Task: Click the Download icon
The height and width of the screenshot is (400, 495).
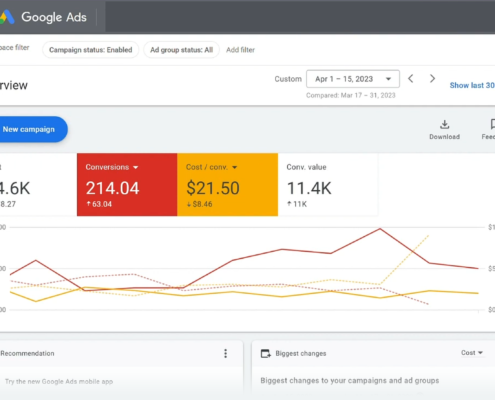Action: tap(444, 125)
